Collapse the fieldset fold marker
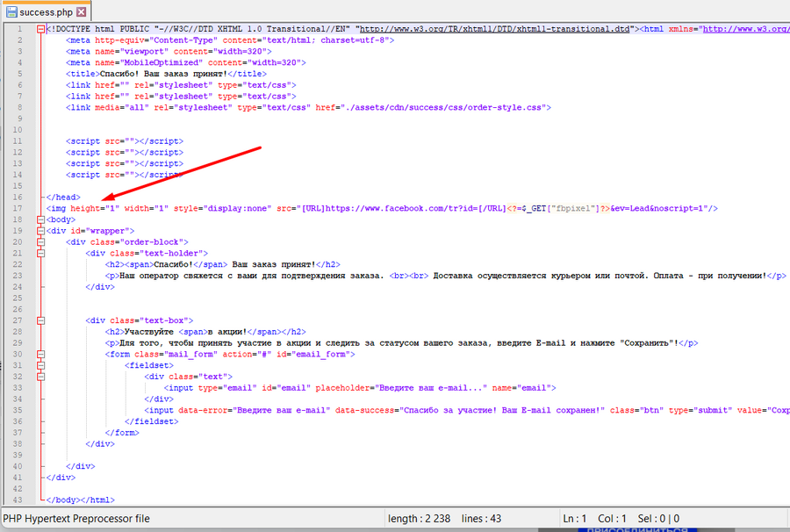This screenshot has width=790, height=532. point(40,366)
